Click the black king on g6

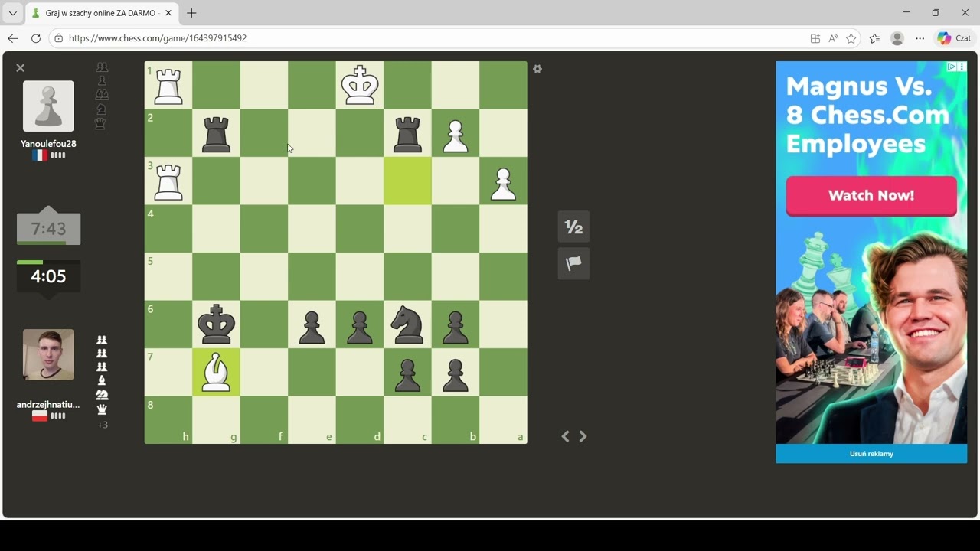point(216,324)
